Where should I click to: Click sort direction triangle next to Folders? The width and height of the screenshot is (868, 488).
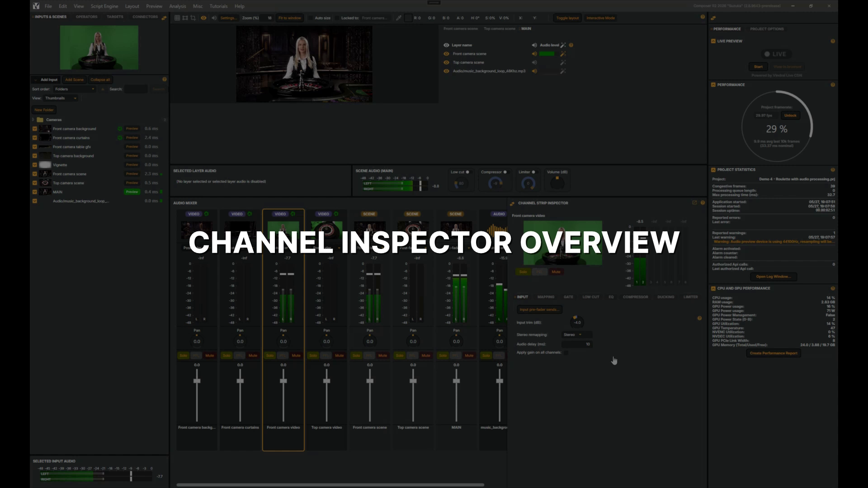coord(103,89)
